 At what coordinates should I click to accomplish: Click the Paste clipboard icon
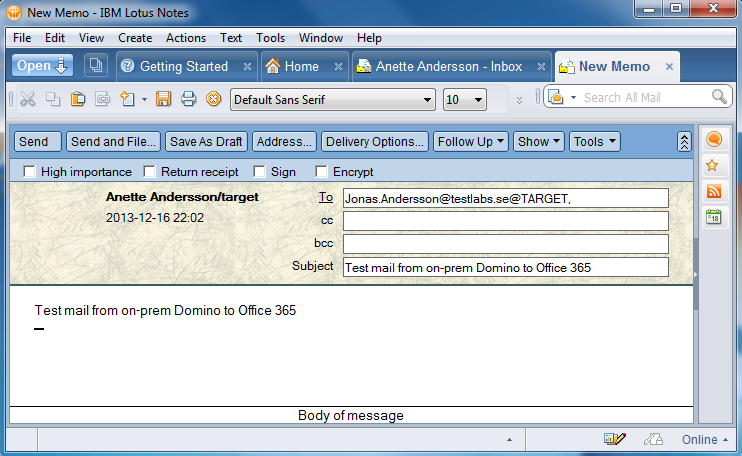pos(78,99)
